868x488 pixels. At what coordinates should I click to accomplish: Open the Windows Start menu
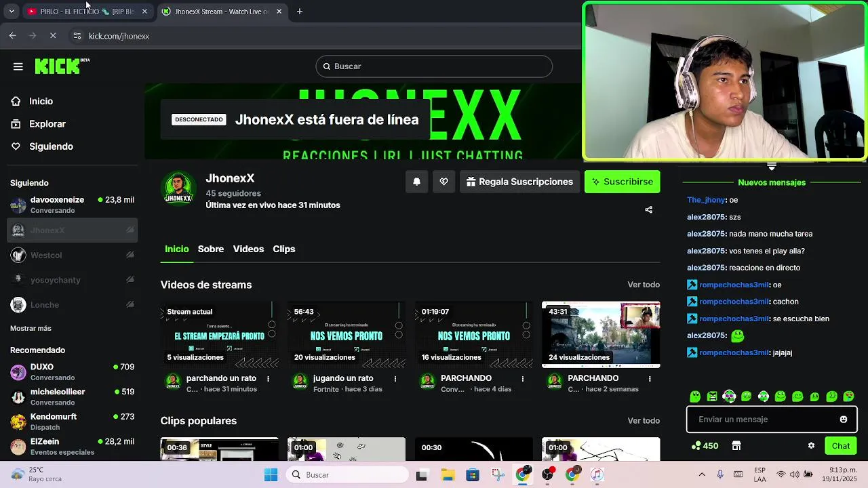pyautogui.click(x=271, y=475)
